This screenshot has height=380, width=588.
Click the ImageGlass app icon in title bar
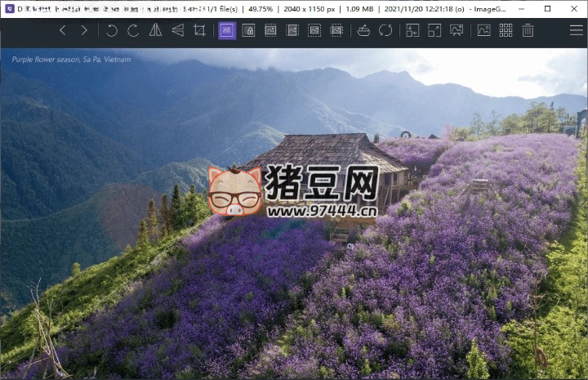click(x=10, y=9)
